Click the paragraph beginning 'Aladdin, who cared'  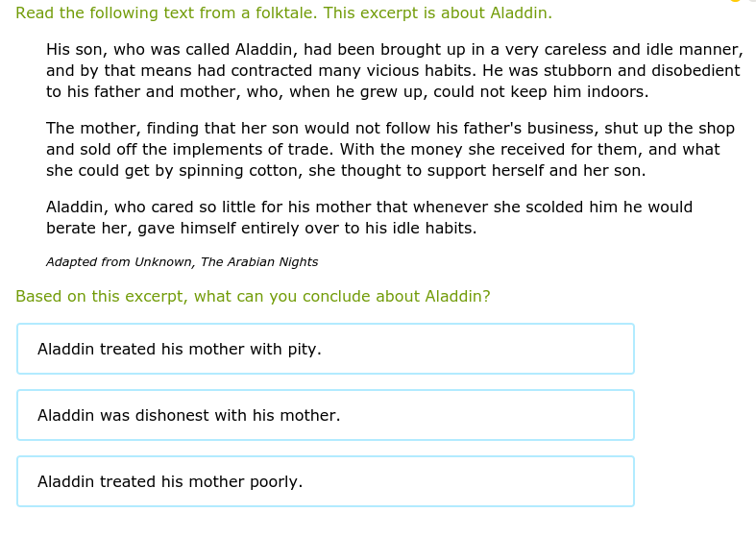click(x=369, y=218)
